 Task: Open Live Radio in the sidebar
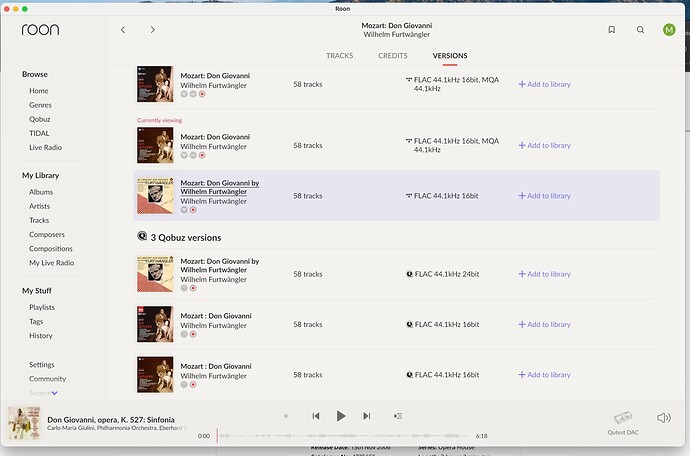point(45,147)
